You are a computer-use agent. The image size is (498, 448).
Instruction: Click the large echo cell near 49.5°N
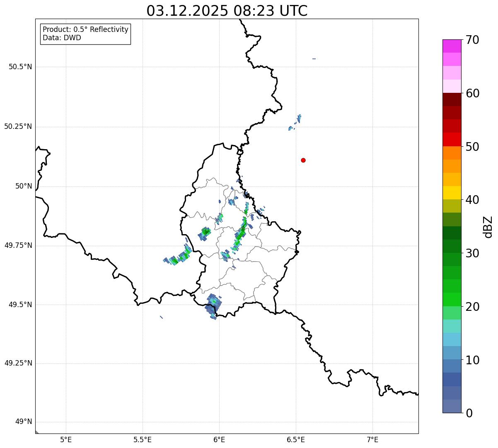(x=213, y=306)
